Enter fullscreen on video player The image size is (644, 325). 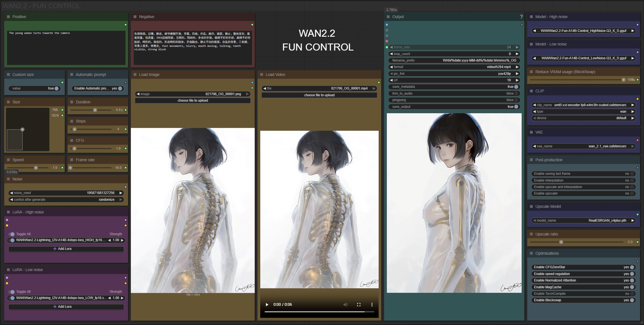(x=359, y=304)
